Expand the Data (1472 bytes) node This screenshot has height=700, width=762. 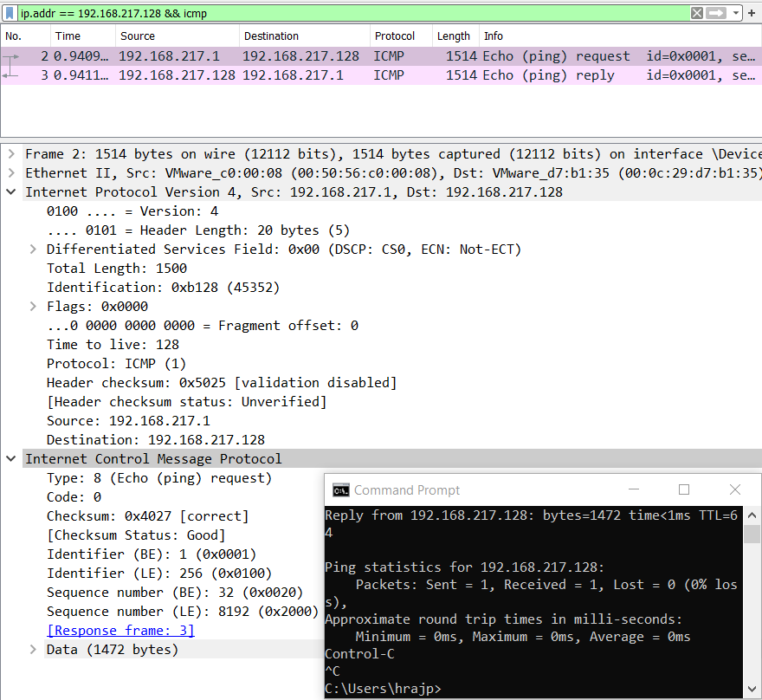point(33,650)
